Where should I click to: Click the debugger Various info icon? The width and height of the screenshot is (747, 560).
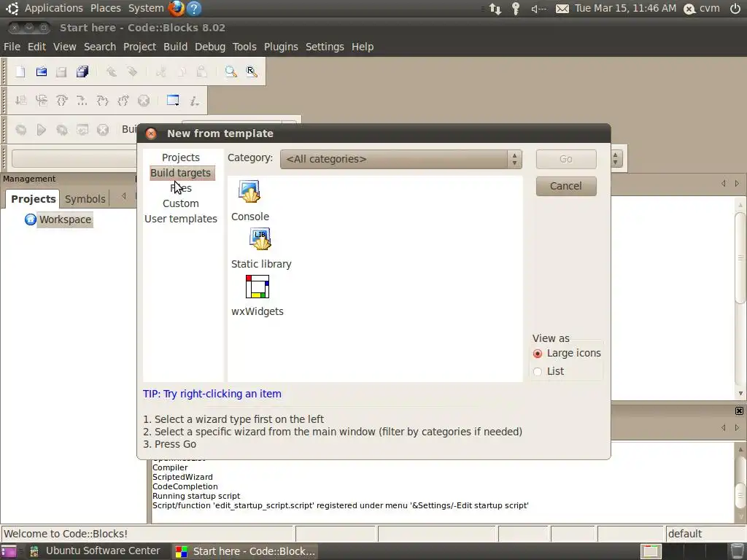pyautogui.click(x=194, y=101)
